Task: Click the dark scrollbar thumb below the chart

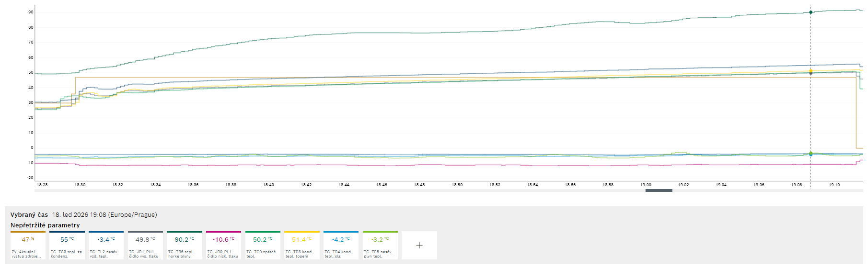Action: click(659, 191)
